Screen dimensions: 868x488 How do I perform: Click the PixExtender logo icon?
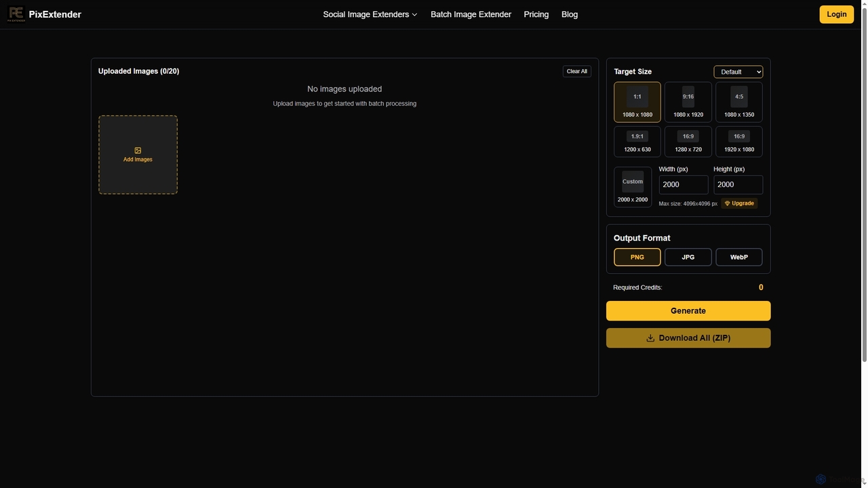coord(16,14)
